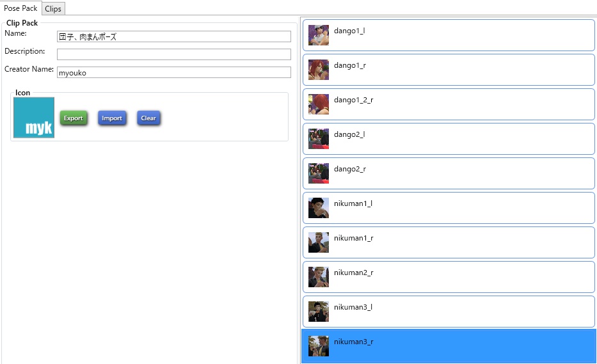Image resolution: width=597 pixels, height=364 pixels.
Task: Click the green Export icon button
Action: click(74, 118)
